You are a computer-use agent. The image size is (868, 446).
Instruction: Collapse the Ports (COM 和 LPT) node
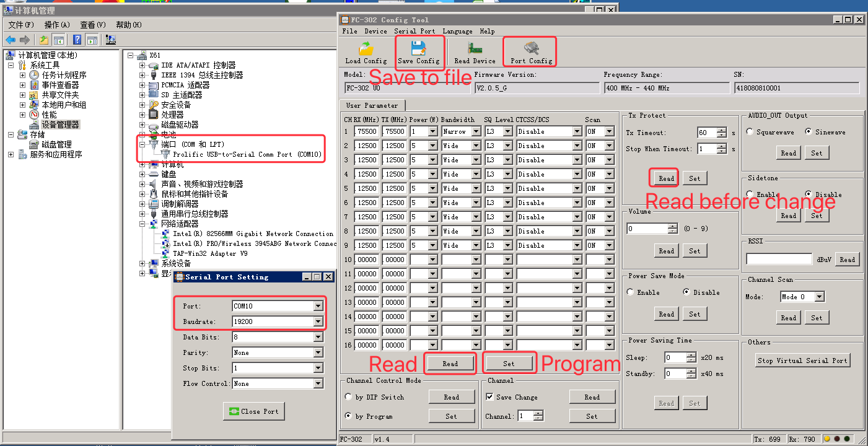(x=142, y=144)
